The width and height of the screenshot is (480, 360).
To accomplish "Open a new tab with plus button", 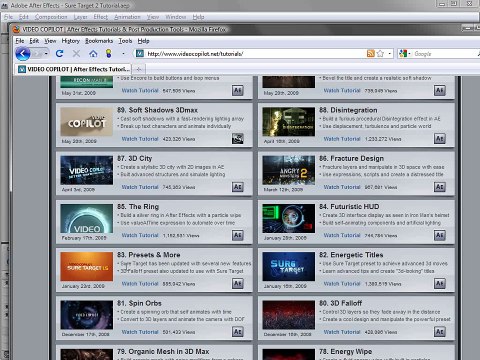I will click(139, 69).
